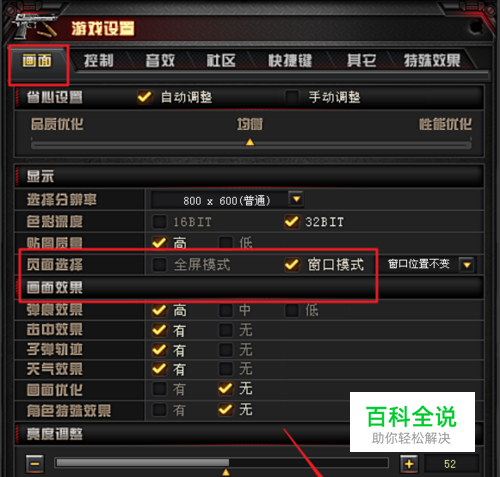
Task: Click the brightness slider track
Action: point(222,463)
